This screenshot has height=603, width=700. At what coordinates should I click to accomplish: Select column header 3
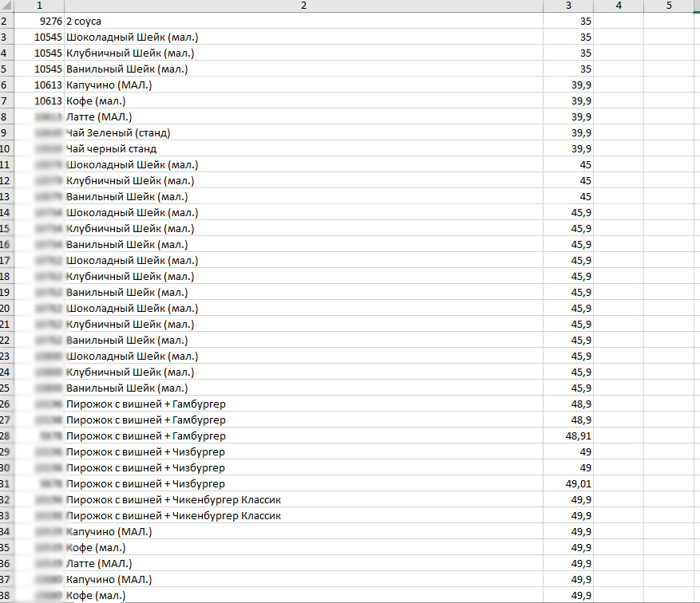tap(568, 6)
